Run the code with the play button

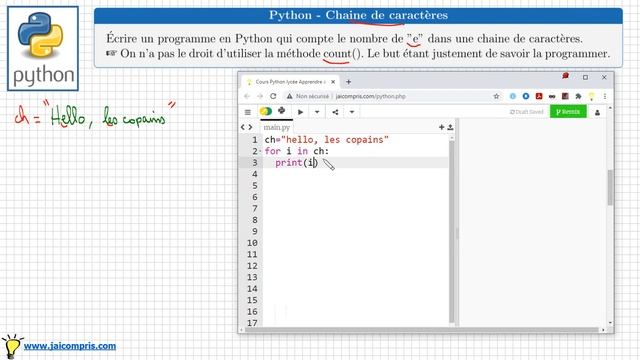(x=300, y=112)
